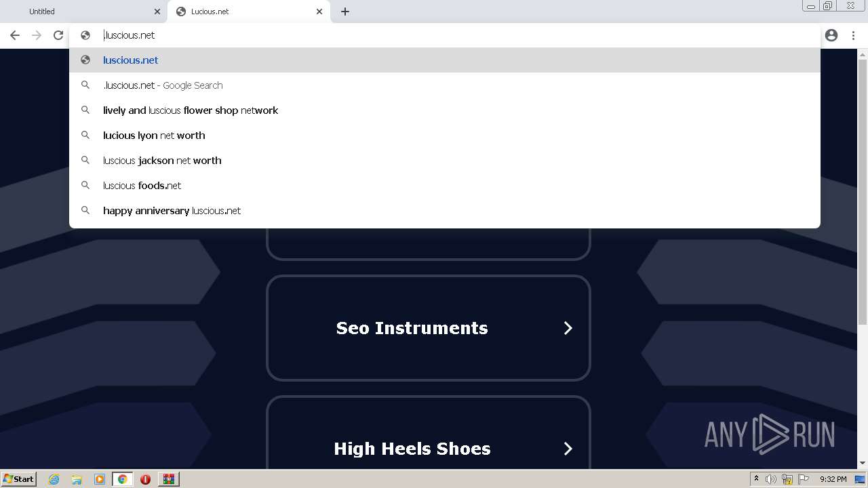Pick 'happy anniversary luscious.net' suggestion
The width and height of the screenshot is (868, 488).
(445, 211)
